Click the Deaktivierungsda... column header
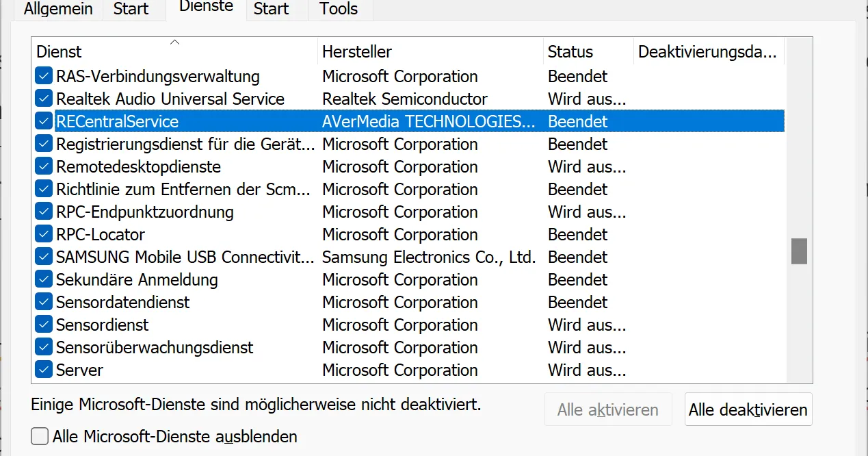 [709, 51]
